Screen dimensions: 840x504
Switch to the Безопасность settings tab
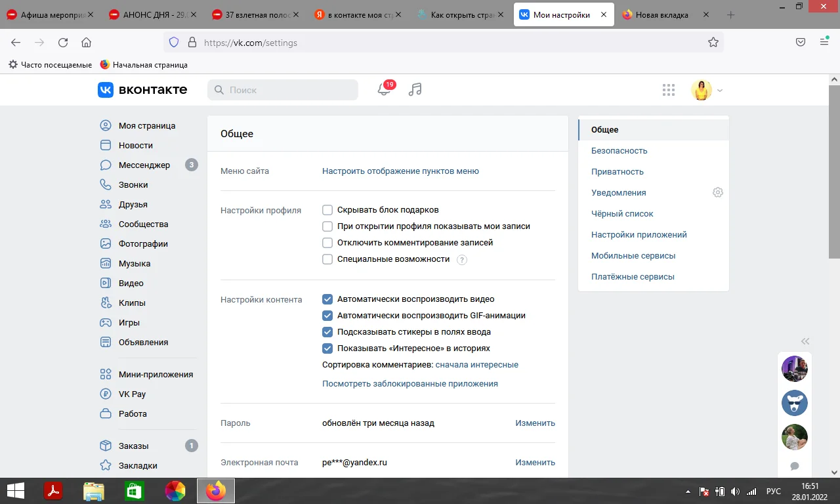tap(618, 150)
